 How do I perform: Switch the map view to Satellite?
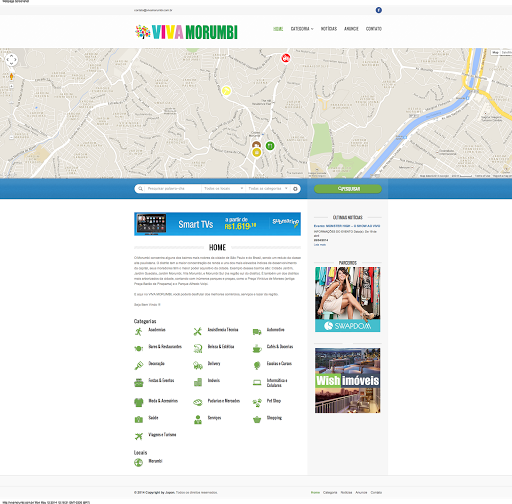click(x=507, y=52)
